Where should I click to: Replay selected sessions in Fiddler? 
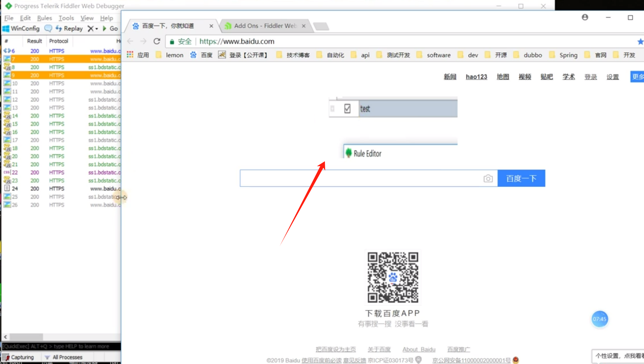click(69, 29)
